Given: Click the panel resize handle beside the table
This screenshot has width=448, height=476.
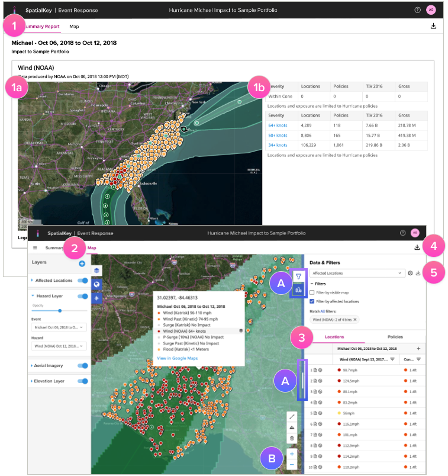Looking at the screenshot, I should point(302,379).
